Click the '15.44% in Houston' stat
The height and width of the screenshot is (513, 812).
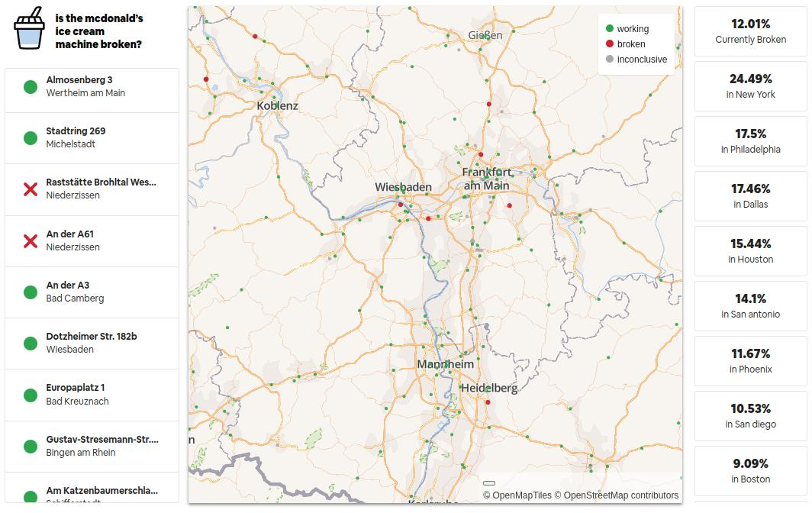pos(750,251)
